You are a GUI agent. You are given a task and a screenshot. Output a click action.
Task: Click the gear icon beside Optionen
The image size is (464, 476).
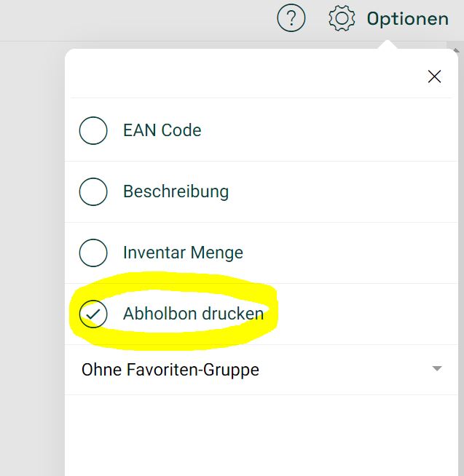tap(342, 18)
